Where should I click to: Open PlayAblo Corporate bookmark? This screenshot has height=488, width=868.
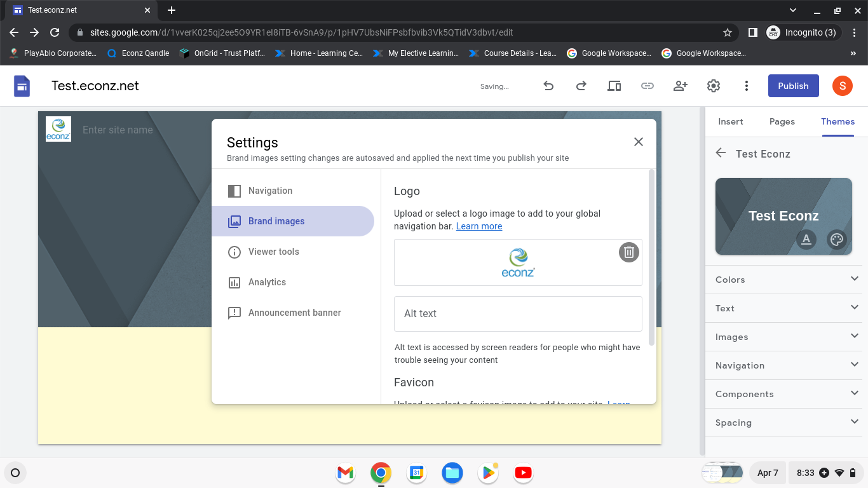coord(53,53)
